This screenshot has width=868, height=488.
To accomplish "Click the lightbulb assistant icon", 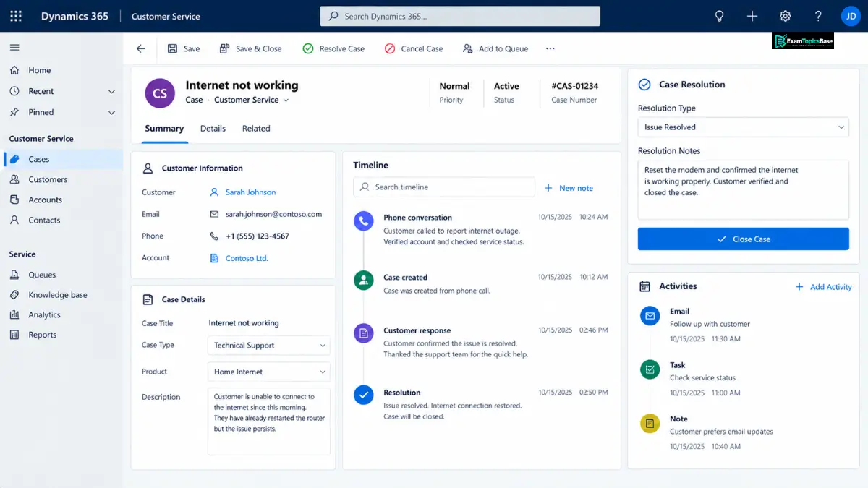I will (x=719, y=16).
